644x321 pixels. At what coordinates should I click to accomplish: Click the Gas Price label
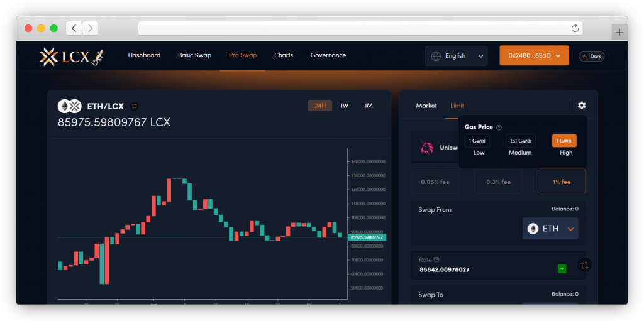[x=479, y=128]
